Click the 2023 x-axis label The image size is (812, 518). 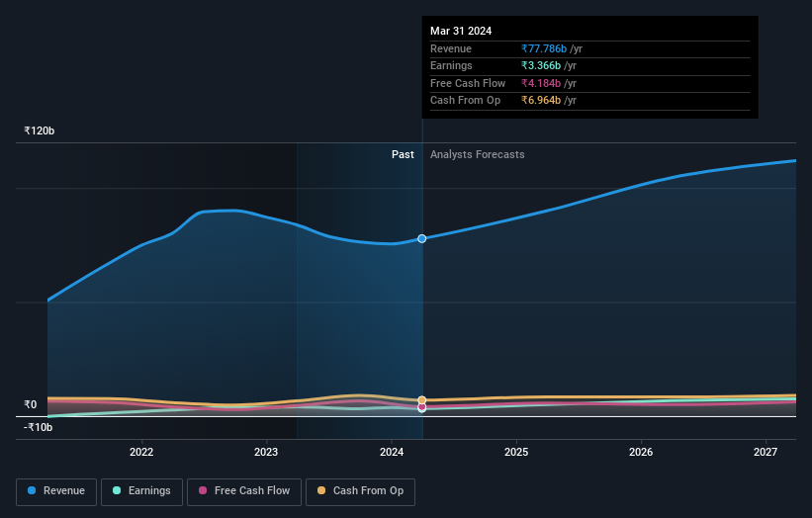coord(266,452)
